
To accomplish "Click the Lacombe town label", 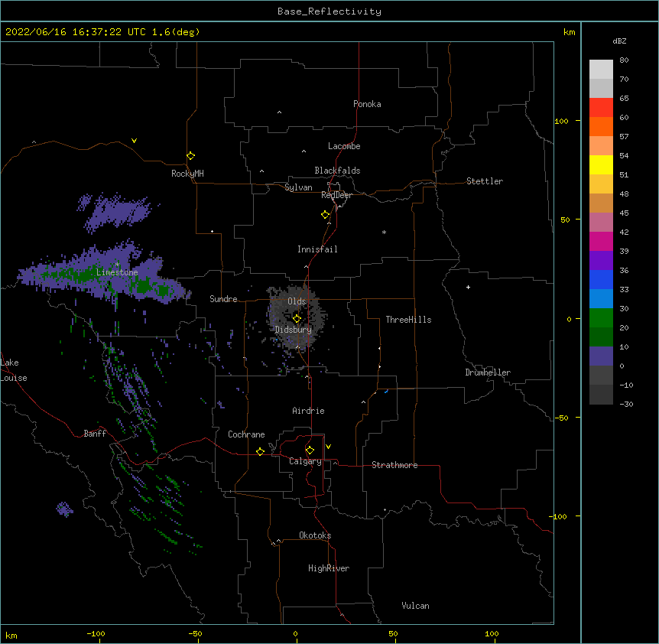I will (x=344, y=146).
